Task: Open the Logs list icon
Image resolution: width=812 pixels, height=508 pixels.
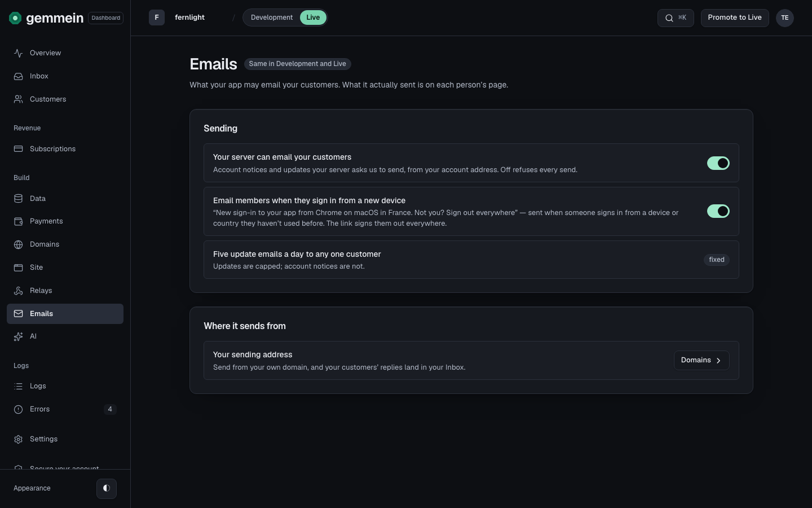Action: pos(19,386)
